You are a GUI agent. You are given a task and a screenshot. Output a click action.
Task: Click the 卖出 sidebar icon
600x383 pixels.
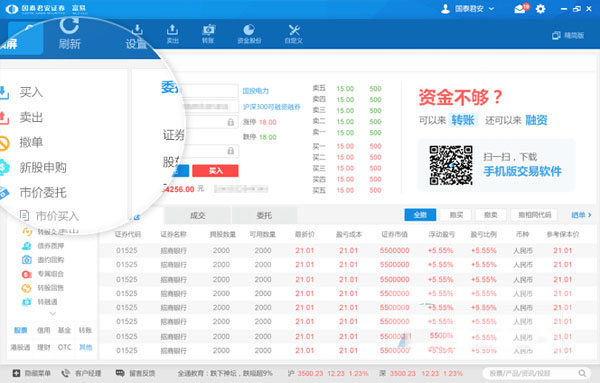[3, 117]
